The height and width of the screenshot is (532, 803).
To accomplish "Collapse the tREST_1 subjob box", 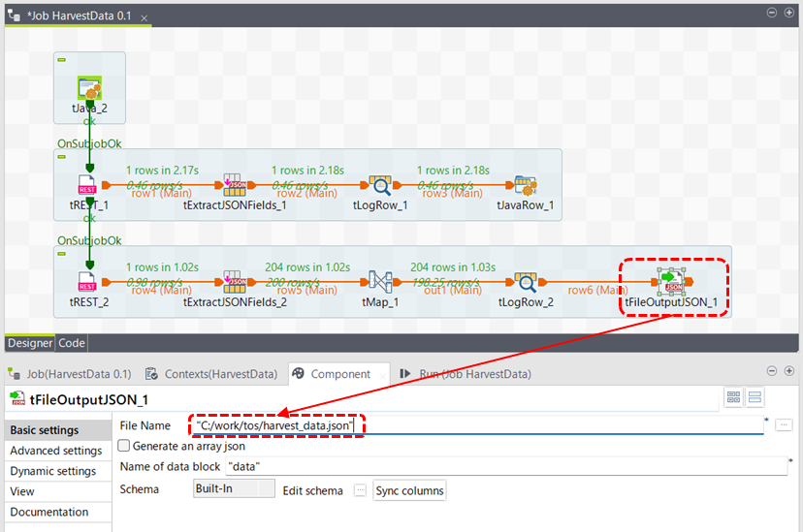I will 61,157.
